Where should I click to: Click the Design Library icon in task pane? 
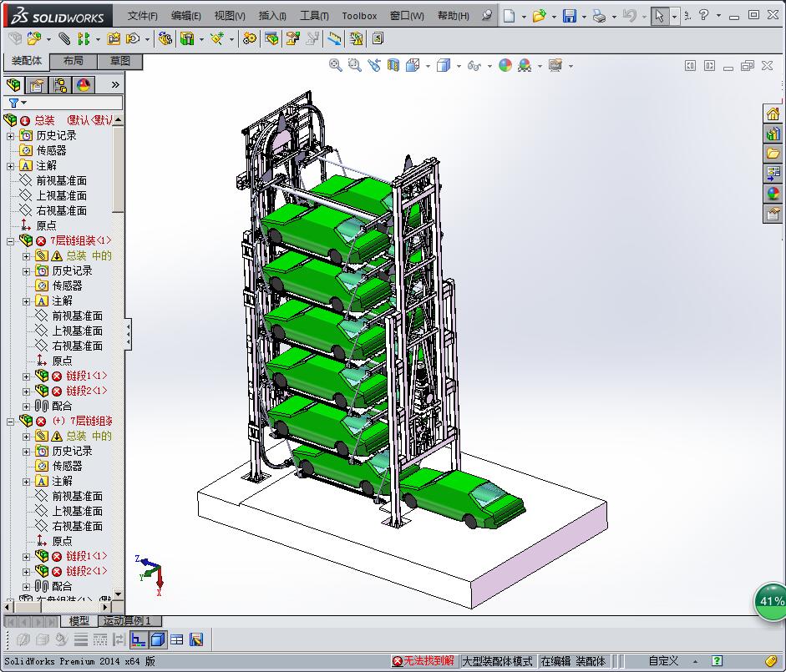[773, 134]
